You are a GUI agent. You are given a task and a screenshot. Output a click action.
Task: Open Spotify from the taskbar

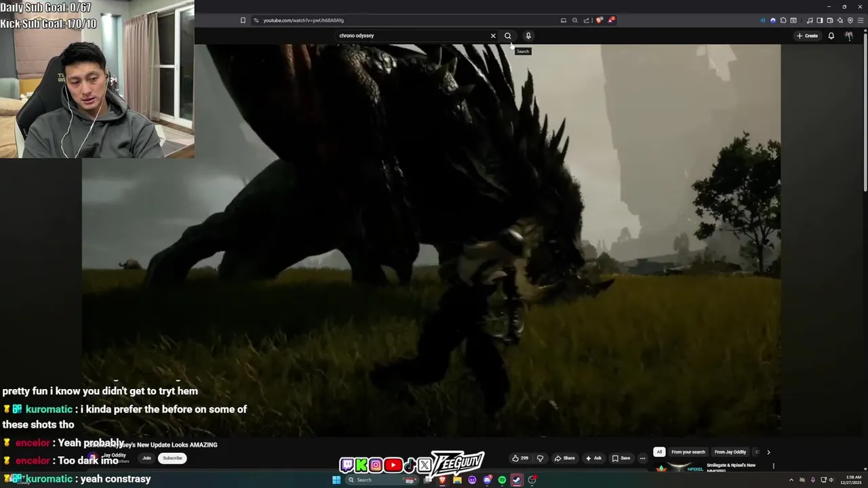pyautogui.click(x=502, y=480)
